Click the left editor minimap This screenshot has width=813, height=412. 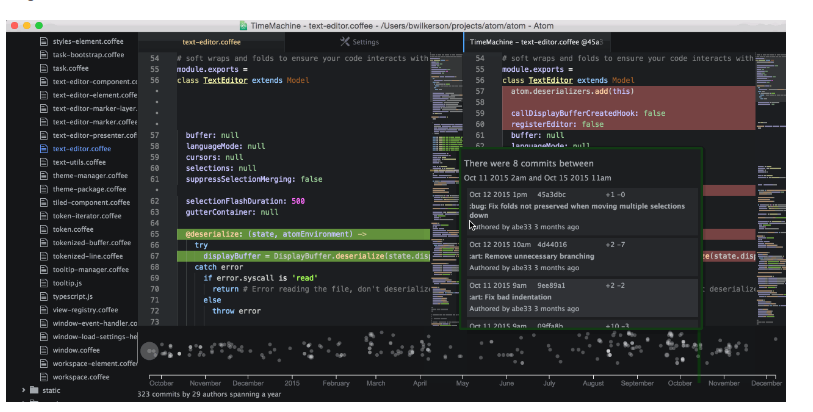(446, 189)
